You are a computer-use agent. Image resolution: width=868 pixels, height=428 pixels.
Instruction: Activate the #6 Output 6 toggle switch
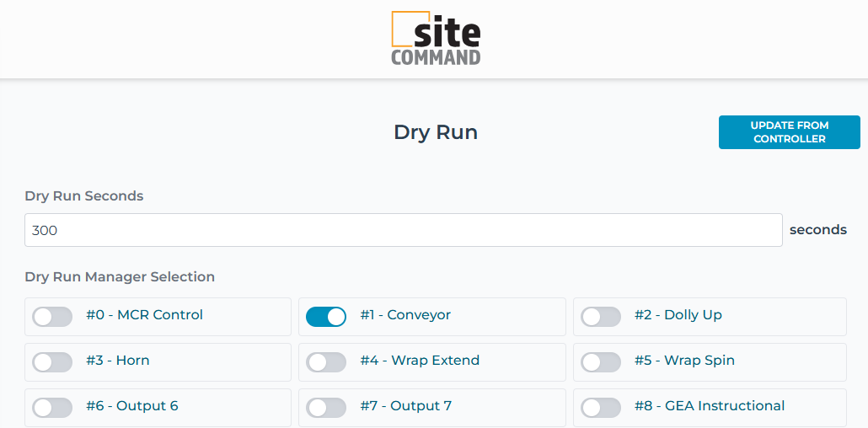coord(52,407)
